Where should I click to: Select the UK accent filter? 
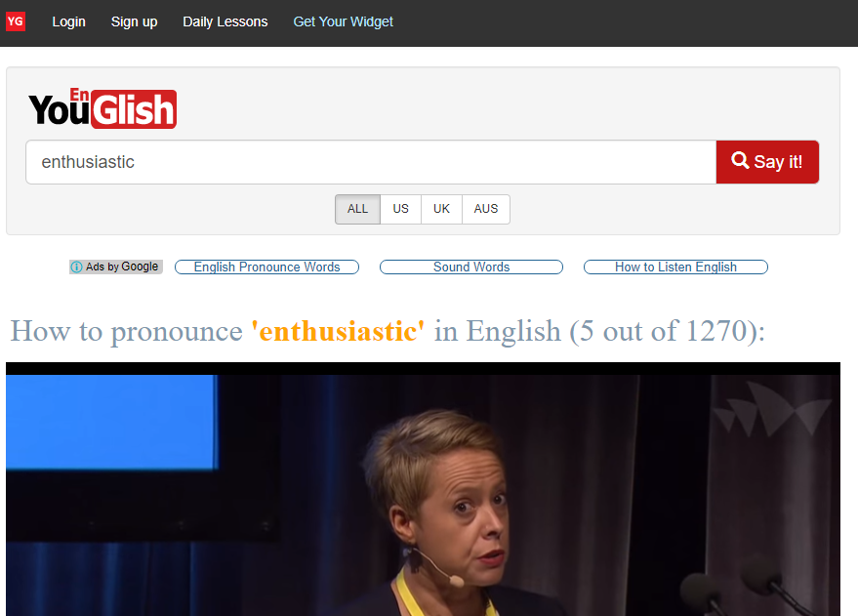tap(441, 209)
